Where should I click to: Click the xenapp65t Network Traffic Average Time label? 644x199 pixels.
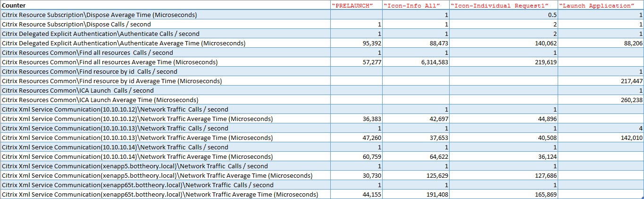pyautogui.click(x=160, y=194)
